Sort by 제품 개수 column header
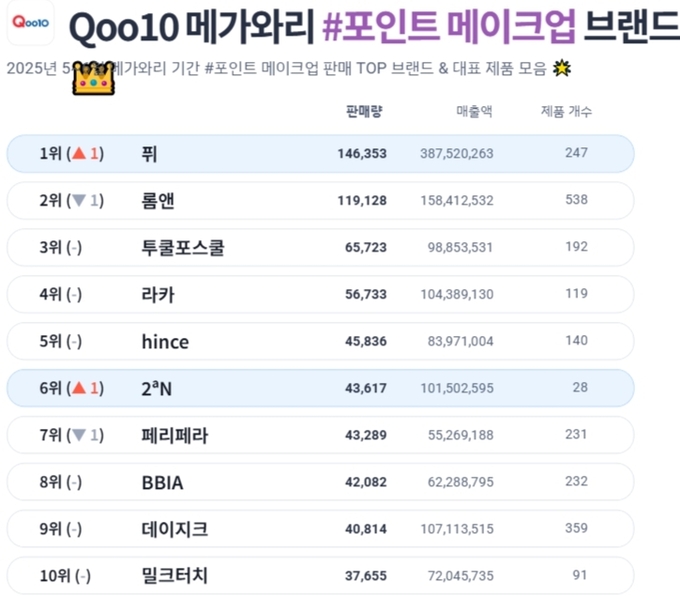 (566, 111)
